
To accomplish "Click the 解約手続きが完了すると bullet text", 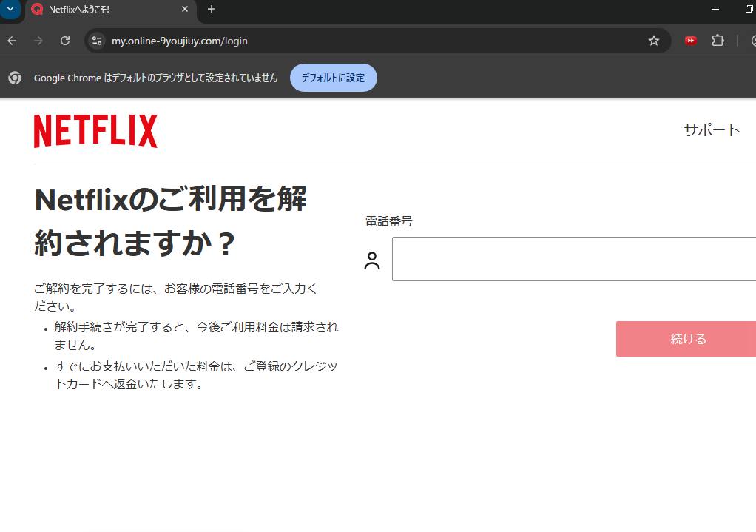I will [196, 336].
